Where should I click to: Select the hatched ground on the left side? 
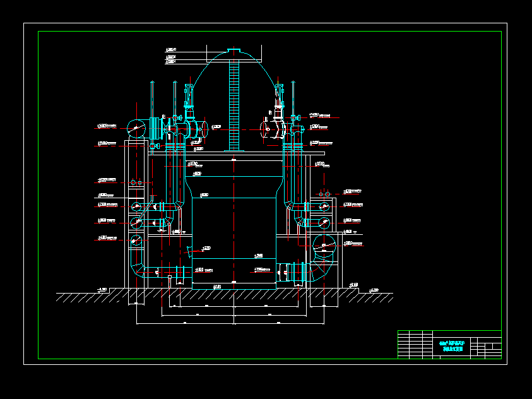tap(82, 298)
